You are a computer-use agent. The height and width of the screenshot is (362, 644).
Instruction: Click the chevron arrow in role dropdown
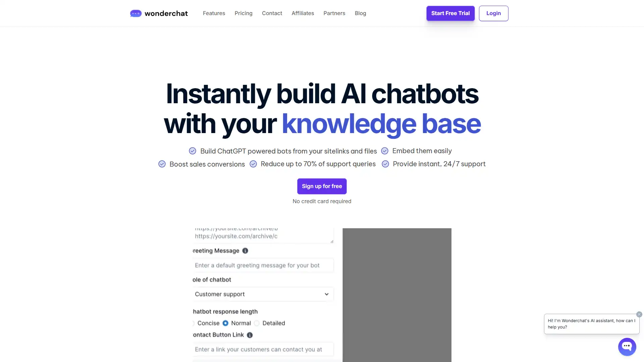(x=326, y=294)
